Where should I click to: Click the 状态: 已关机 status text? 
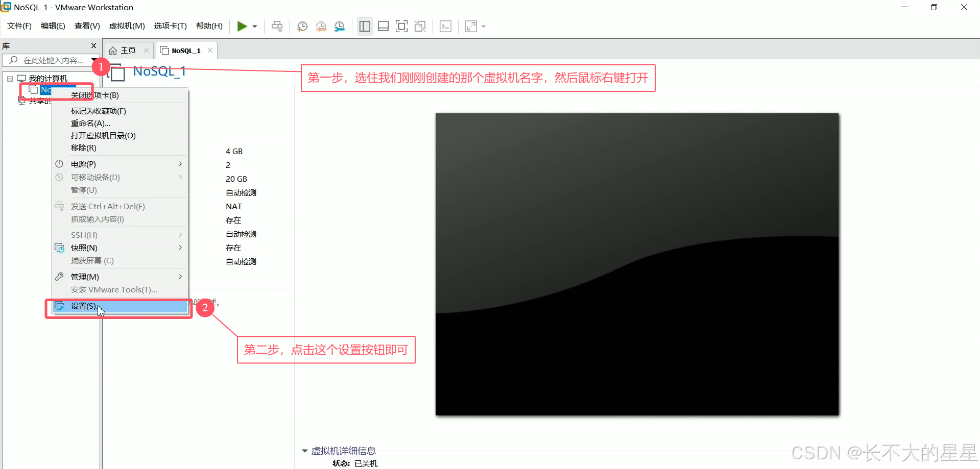[x=355, y=463]
